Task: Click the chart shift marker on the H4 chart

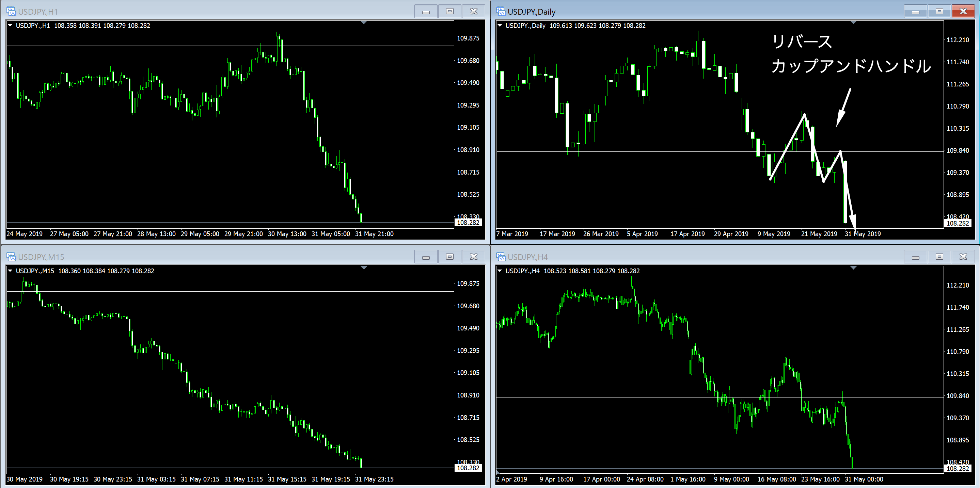Action: 853,268
